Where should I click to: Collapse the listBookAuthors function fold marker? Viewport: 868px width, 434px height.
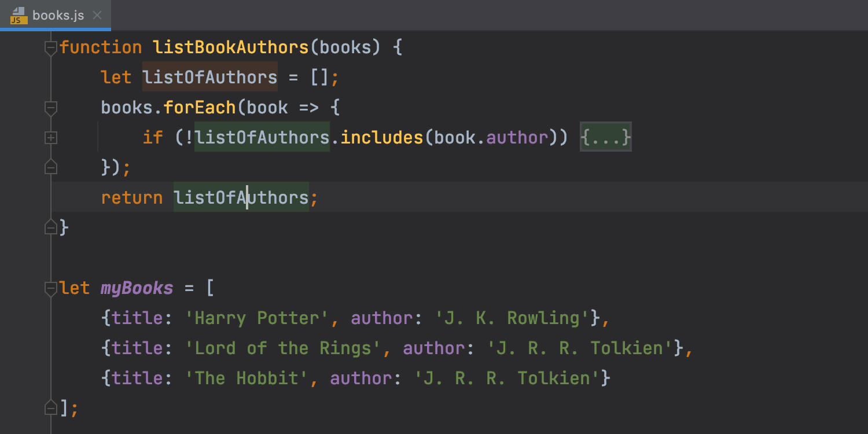(51, 48)
